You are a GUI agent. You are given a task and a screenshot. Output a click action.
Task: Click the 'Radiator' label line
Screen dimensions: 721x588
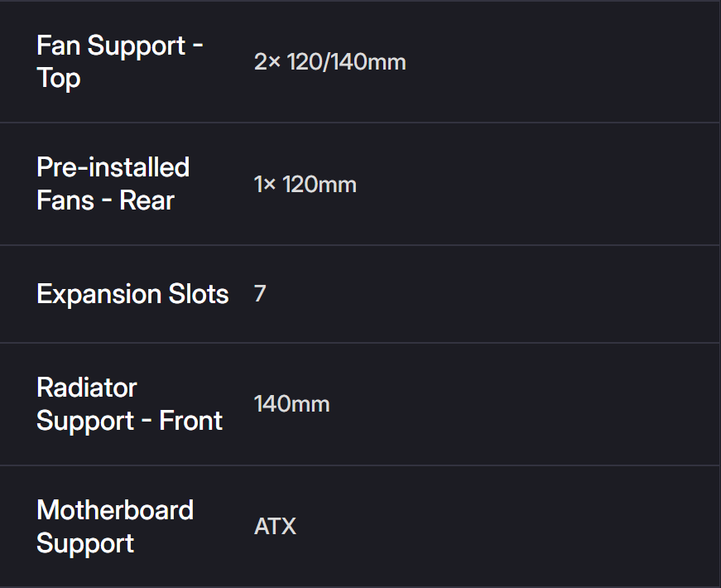click(87, 388)
